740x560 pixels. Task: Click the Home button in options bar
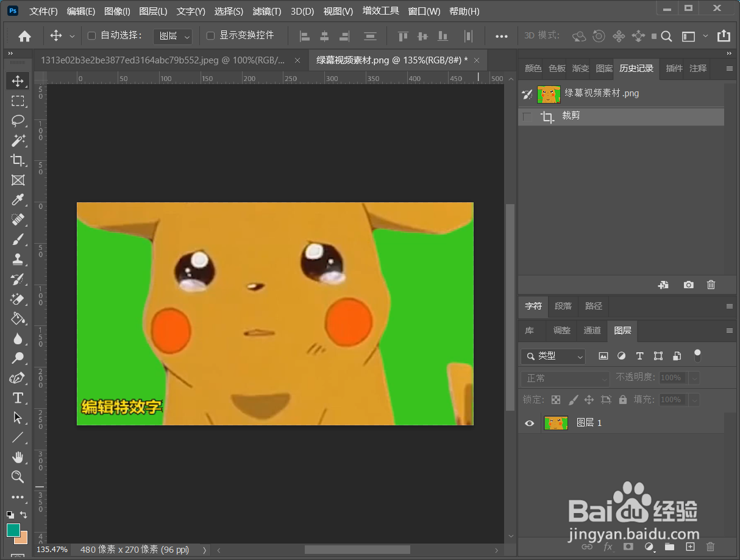(24, 37)
